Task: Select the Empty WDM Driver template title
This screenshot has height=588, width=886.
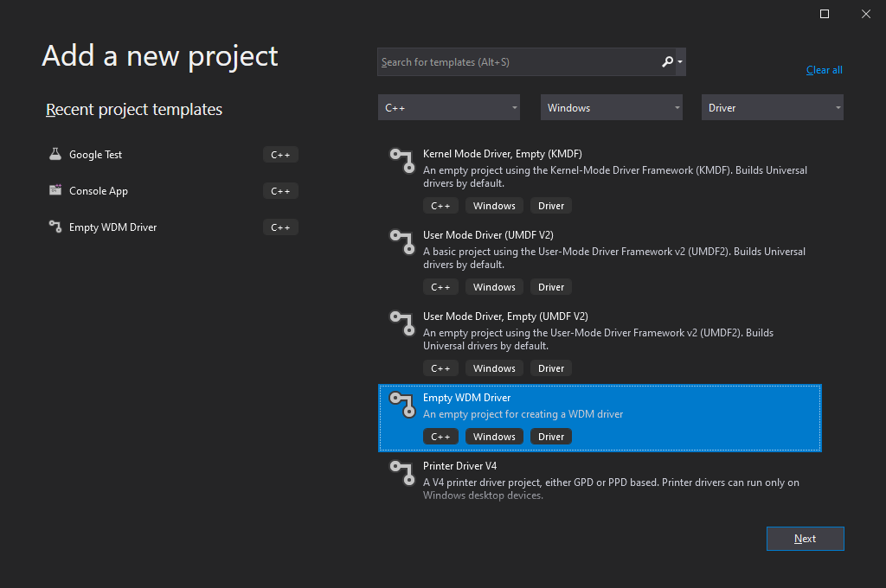Action: click(466, 398)
